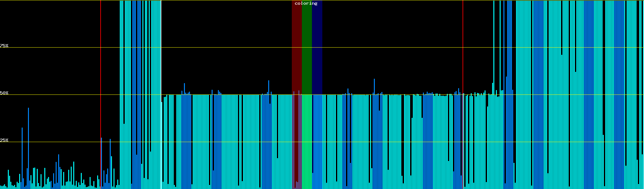Screen dimensions: 644x189
Task: Select the dark green coloring band
Action: 307,47
